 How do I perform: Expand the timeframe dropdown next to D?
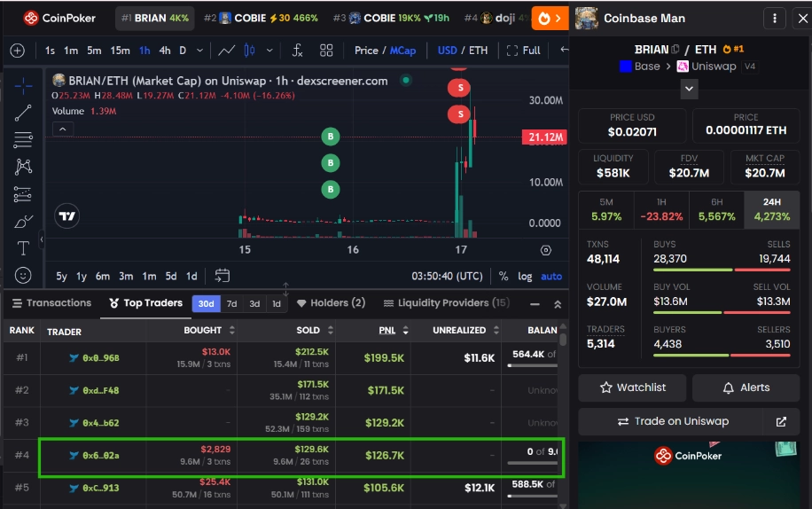199,51
